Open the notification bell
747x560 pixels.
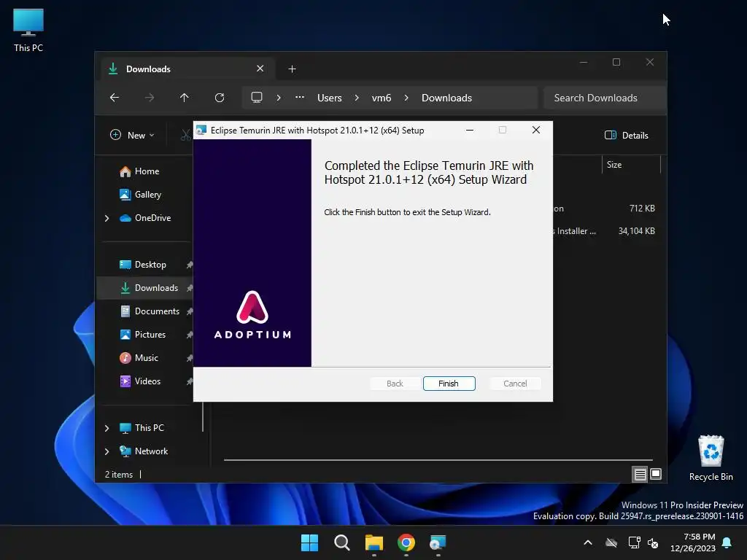pyautogui.click(x=727, y=542)
